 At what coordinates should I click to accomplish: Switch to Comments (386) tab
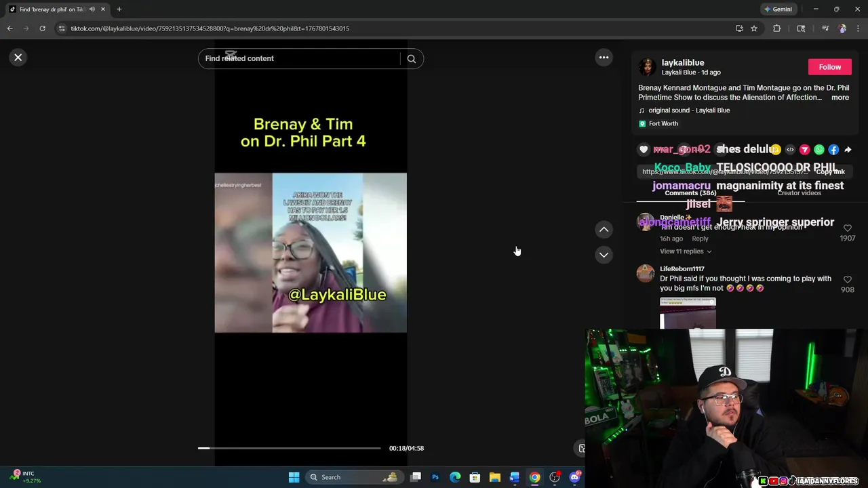[x=690, y=193]
